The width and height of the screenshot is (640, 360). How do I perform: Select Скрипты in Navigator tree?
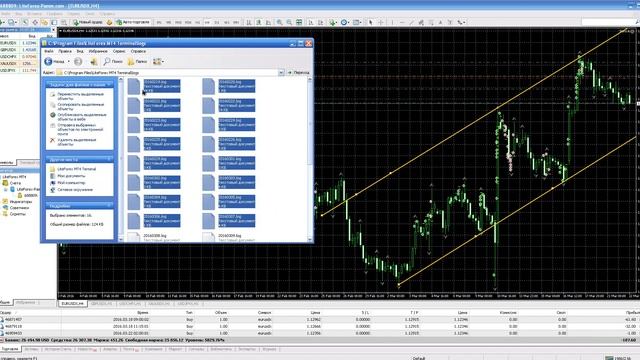[x=18, y=214]
